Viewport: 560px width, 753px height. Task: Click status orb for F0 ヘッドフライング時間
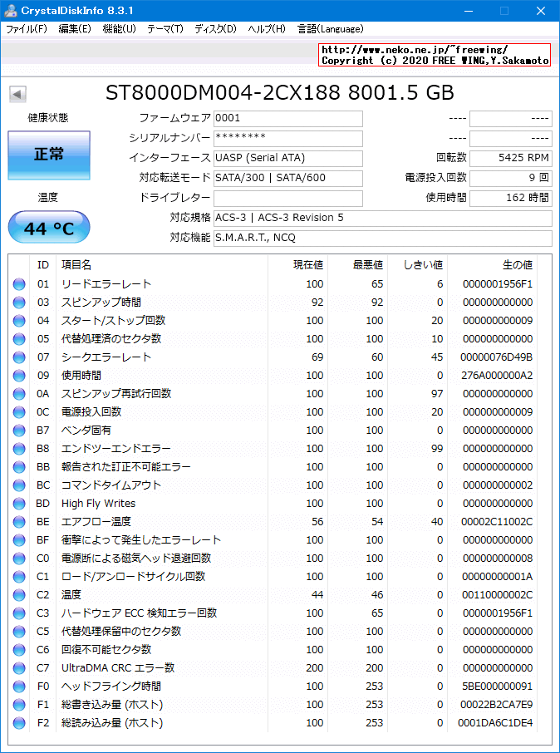pyautogui.click(x=19, y=687)
